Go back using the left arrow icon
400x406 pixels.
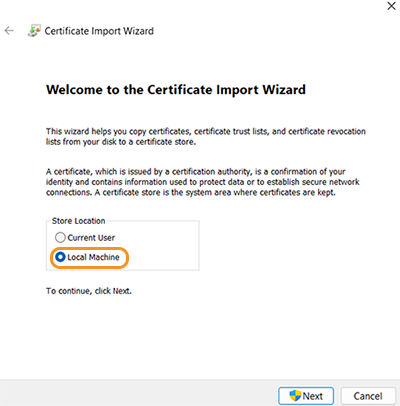tap(9, 31)
